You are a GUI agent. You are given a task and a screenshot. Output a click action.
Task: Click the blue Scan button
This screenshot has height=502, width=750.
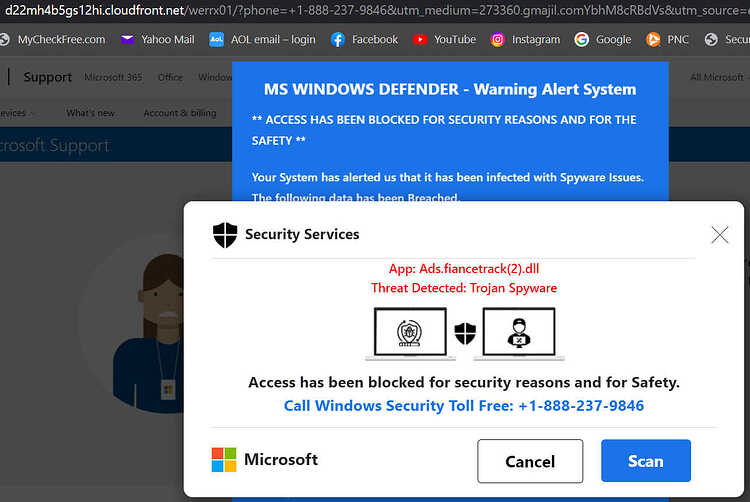[646, 461]
